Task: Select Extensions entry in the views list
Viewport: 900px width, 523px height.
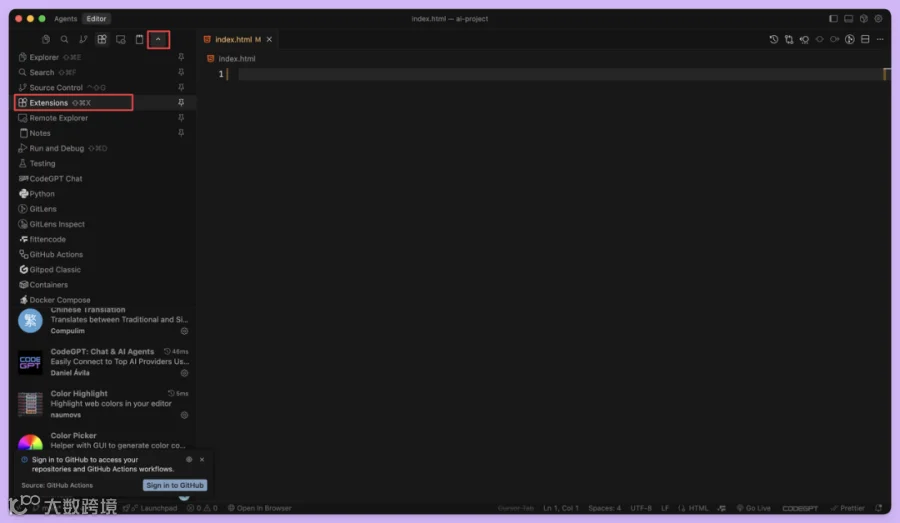Action: pyautogui.click(x=102, y=103)
